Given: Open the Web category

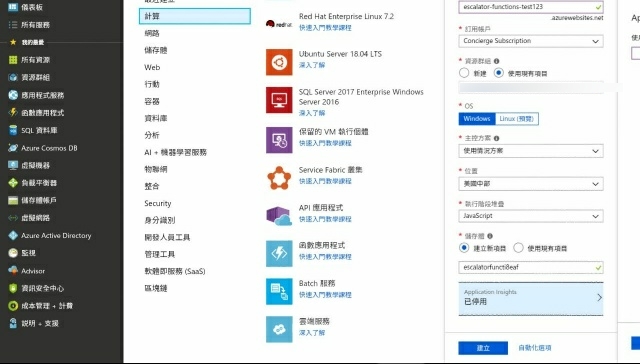Looking at the screenshot, I should point(152,67).
